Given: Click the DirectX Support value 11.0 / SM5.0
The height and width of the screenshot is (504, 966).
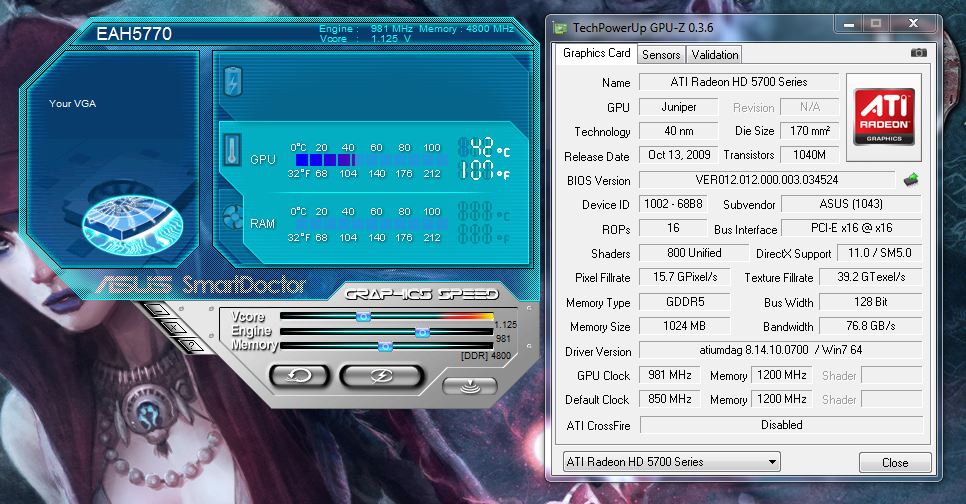Looking at the screenshot, I should [x=879, y=253].
